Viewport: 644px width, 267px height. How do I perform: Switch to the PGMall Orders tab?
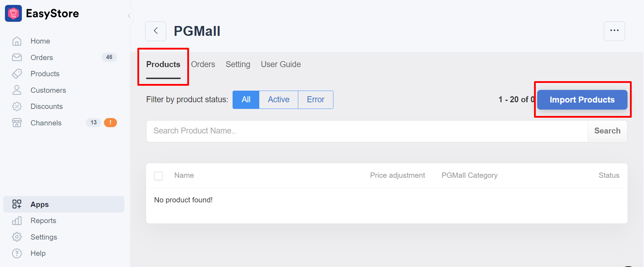click(x=203, y=65)
